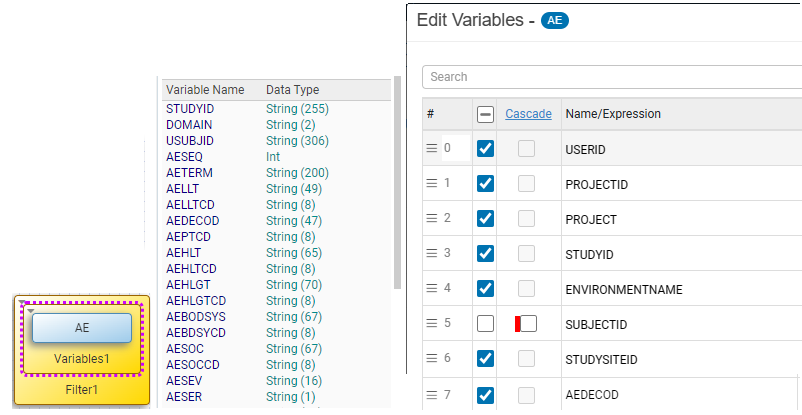The image size is (802, 415).
Task: Click the variable list vertical scrollbar
Action: 397,183
